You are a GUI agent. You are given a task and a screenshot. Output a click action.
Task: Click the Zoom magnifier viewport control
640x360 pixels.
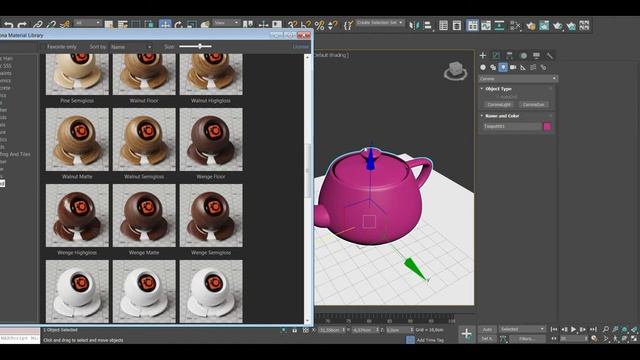coord(606,329)
